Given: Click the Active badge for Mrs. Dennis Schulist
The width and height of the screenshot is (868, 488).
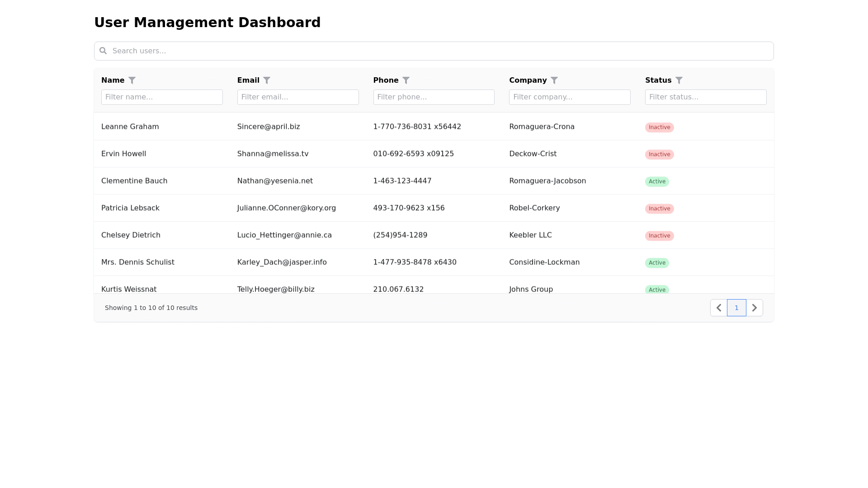Looking at the screenshot, I should [657, 263].
